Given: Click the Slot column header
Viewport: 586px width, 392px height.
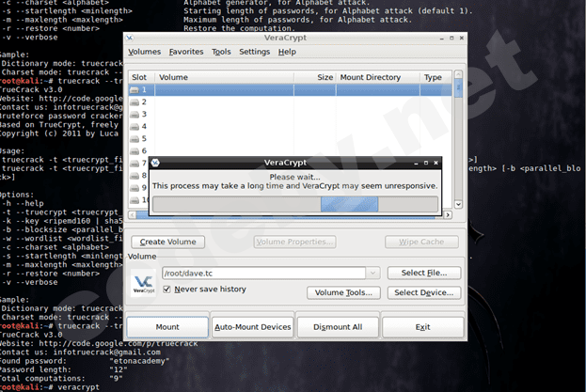Looking at the screenshot, I should (142, 77).
